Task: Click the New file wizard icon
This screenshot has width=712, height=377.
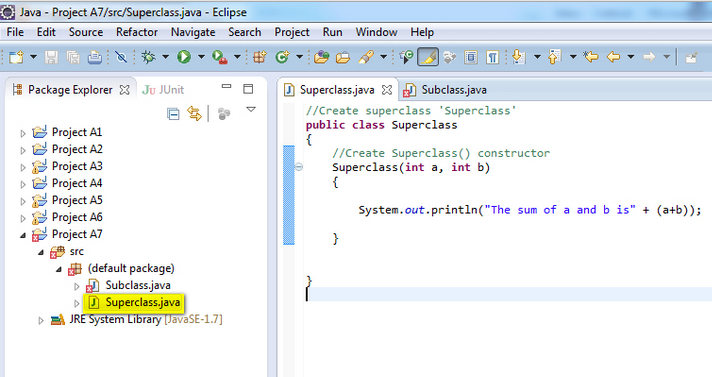Action: pyautogui.click(x=16, y=57)
